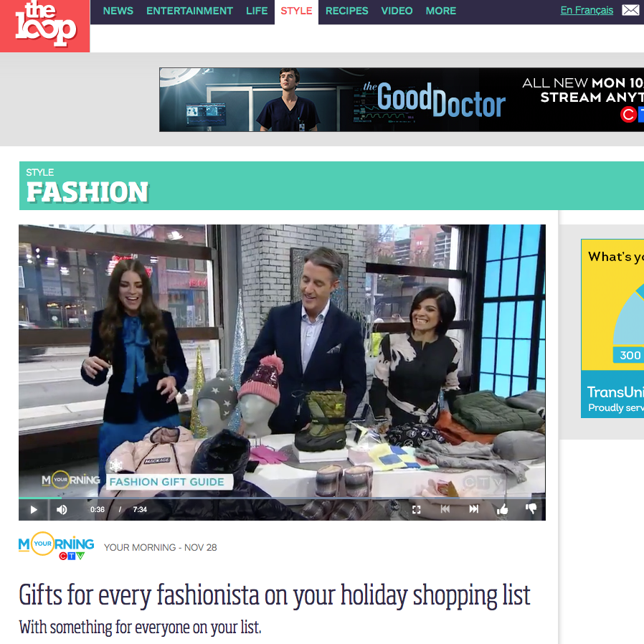Viewport: 644px width, 644px height.
Task: Skip to previous video
Action: [x=445, y=509]
